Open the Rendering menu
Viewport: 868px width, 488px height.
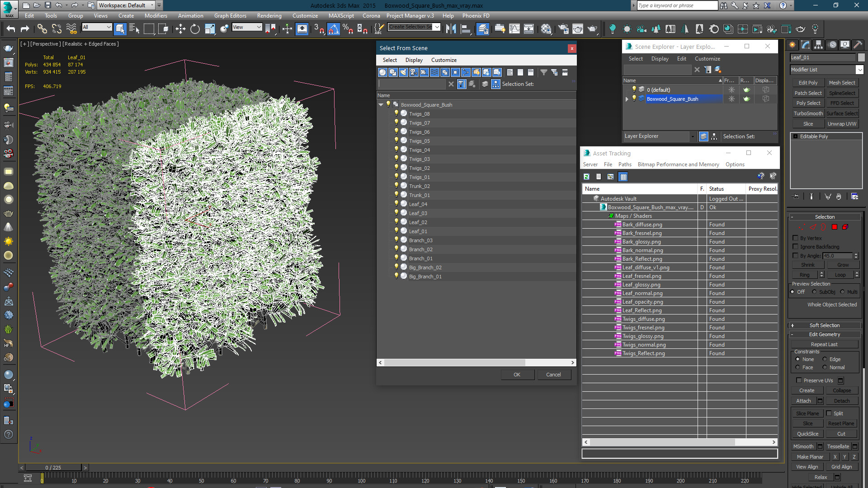[x=269, y=16]
